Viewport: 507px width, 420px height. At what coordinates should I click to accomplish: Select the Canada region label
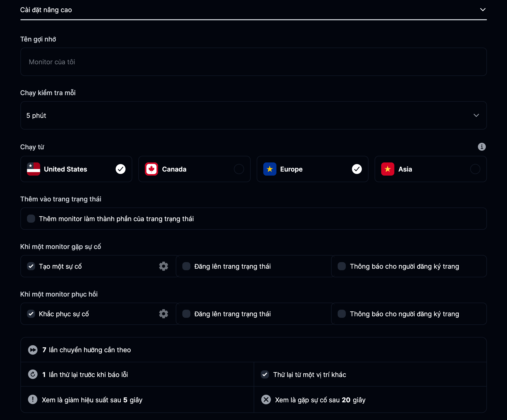[174, 169]
